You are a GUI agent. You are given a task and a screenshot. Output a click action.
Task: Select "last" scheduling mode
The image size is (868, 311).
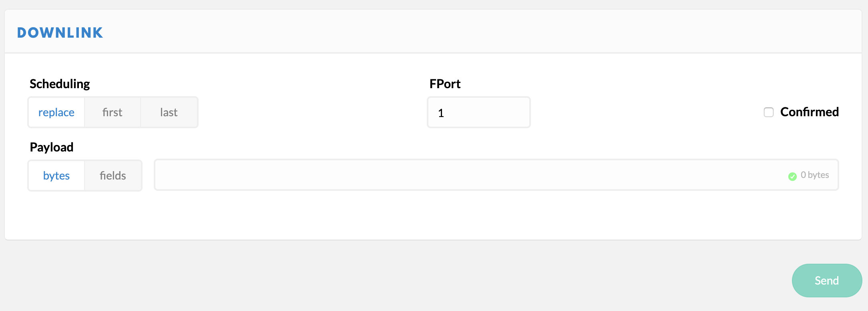169,112
